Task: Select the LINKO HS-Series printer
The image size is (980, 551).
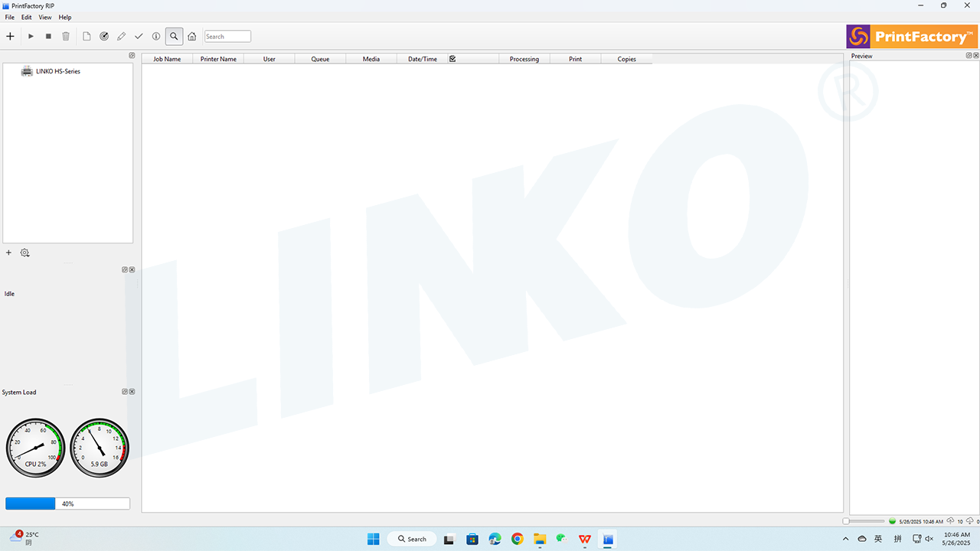Action: click(x=51, y=71)
